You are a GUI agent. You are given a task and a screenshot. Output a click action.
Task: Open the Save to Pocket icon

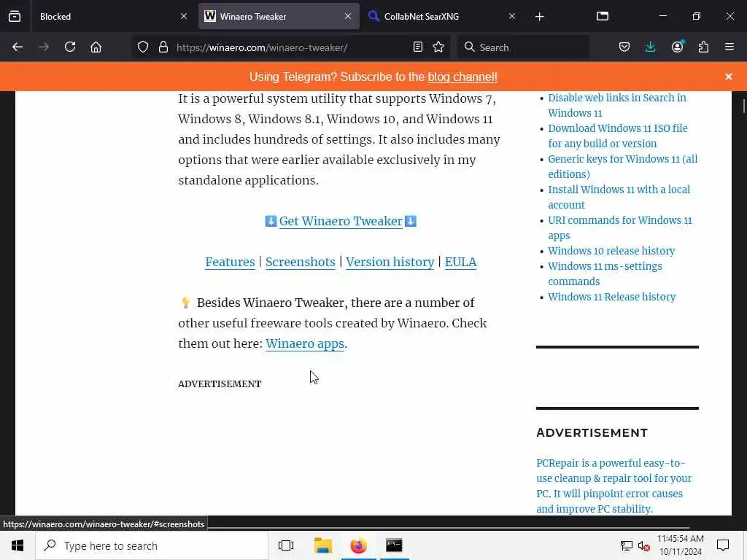click(624, 47)
